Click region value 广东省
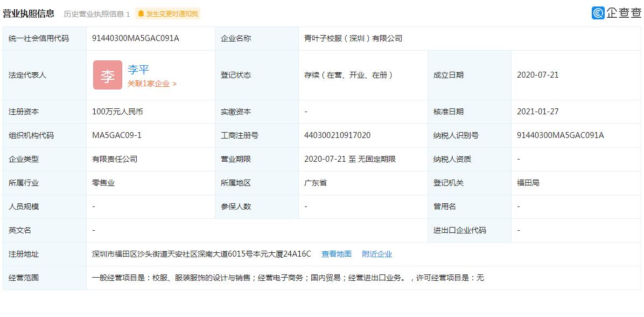Screen dimensions: 644x317 tap(316, 183)
